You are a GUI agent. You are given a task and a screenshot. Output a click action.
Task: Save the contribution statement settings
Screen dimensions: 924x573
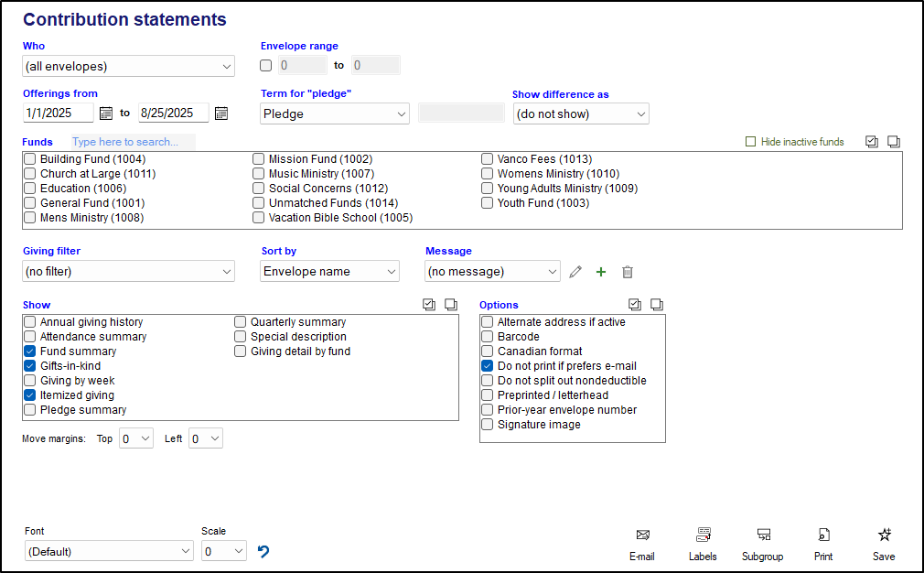click(884, 544)
